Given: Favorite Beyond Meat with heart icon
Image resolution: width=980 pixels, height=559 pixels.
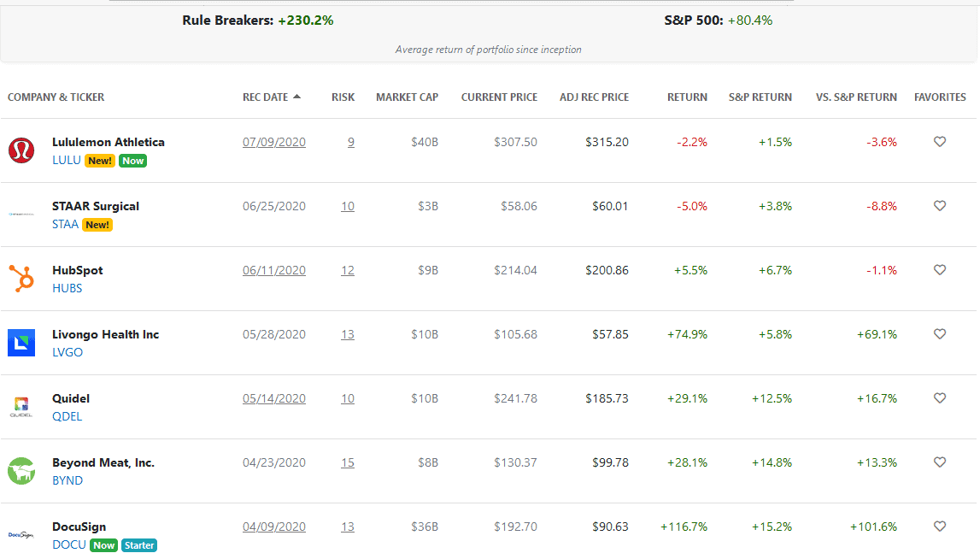Looking at the screenshot, I should point(939,462).
